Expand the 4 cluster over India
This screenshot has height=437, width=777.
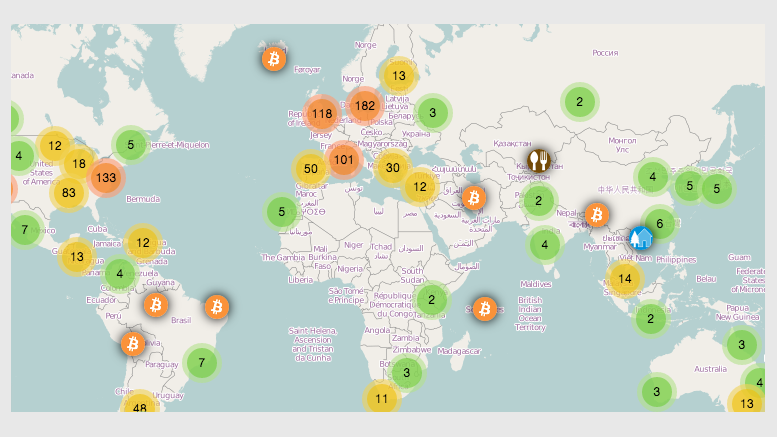pos(545,244)
